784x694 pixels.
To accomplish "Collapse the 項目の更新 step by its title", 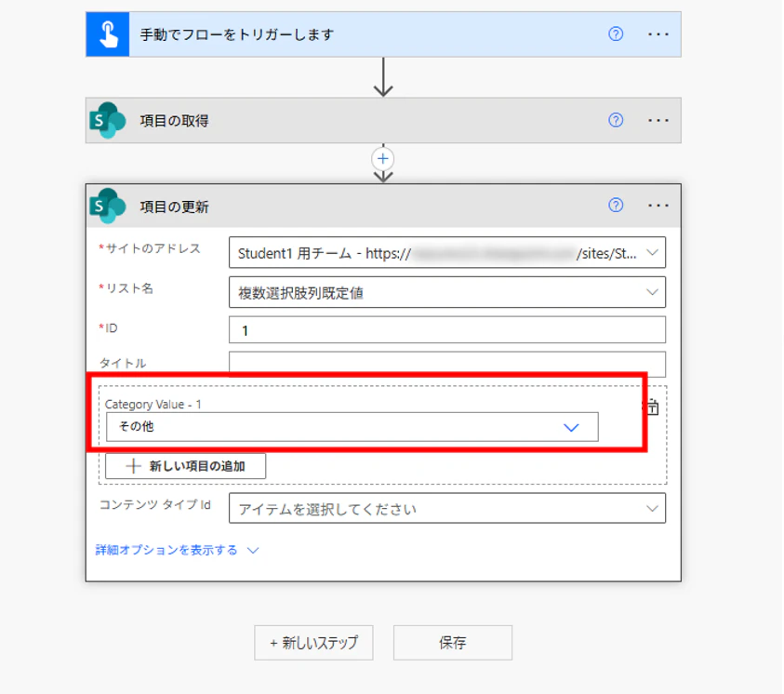I will [x=174, y=207].
